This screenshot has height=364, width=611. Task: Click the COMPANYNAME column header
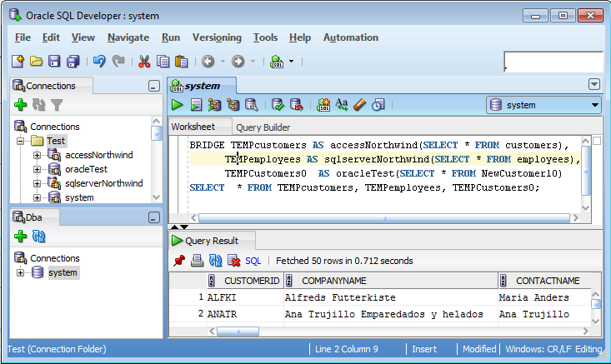pyautogui.click(x=333, y=281)
